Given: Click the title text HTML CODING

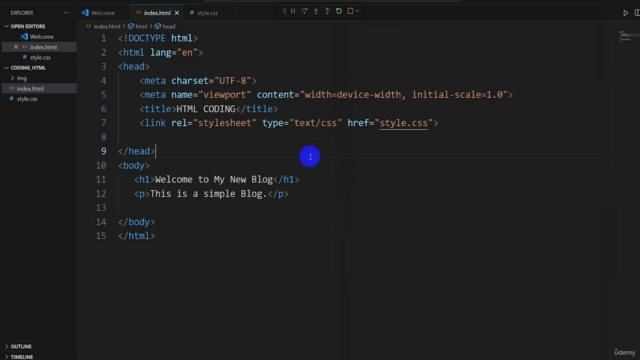Looking at the screenshot, I should click(206, 109).
